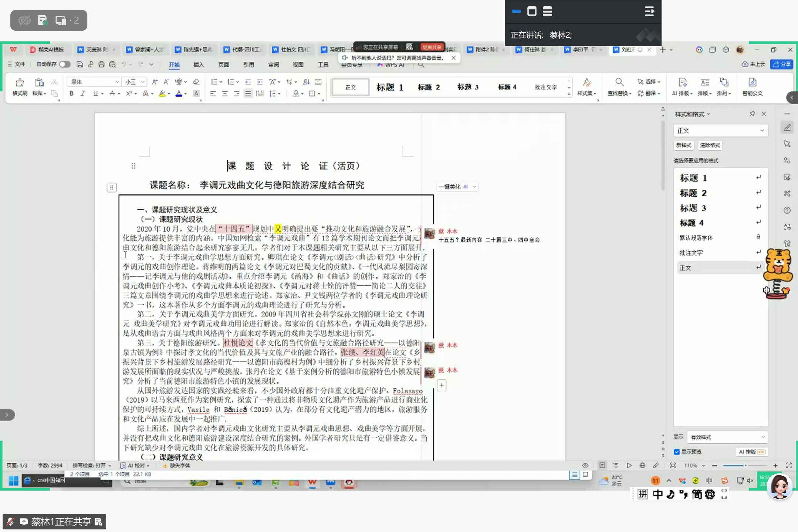
Task: Click the center align paragraph icon
Action: (224, 94)
